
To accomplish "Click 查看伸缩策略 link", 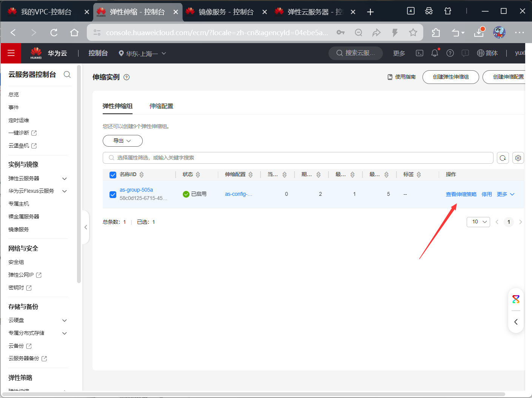I will click(x=461, y=194).
